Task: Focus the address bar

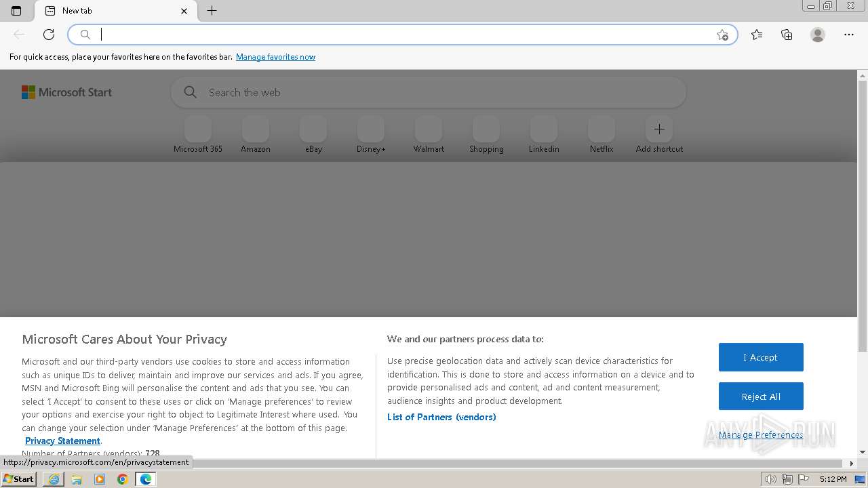Action: tap(403, 35)
